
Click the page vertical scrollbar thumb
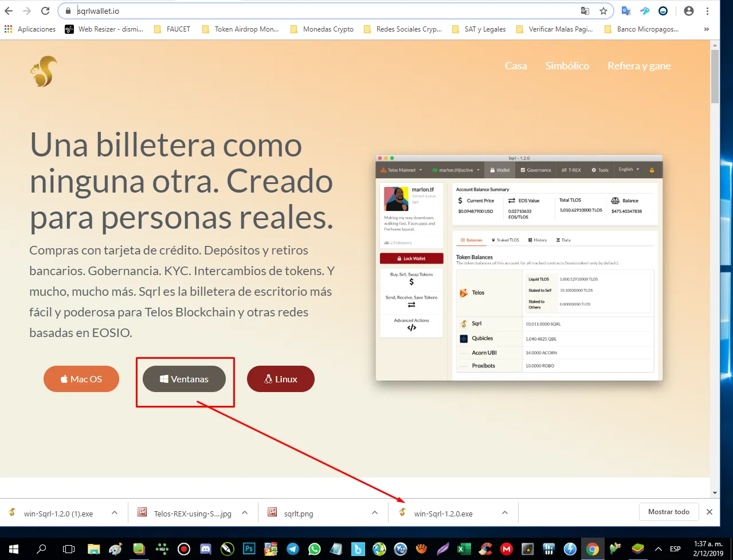coord(715,76)
